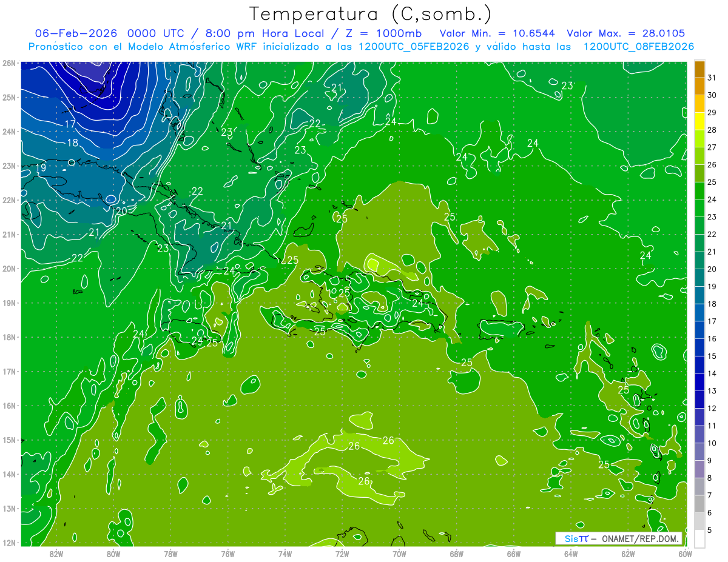Image resolution: width=728 pixels, height=562 pixels.
Task: Click the '8' value on the color scale
Action: 710,478
